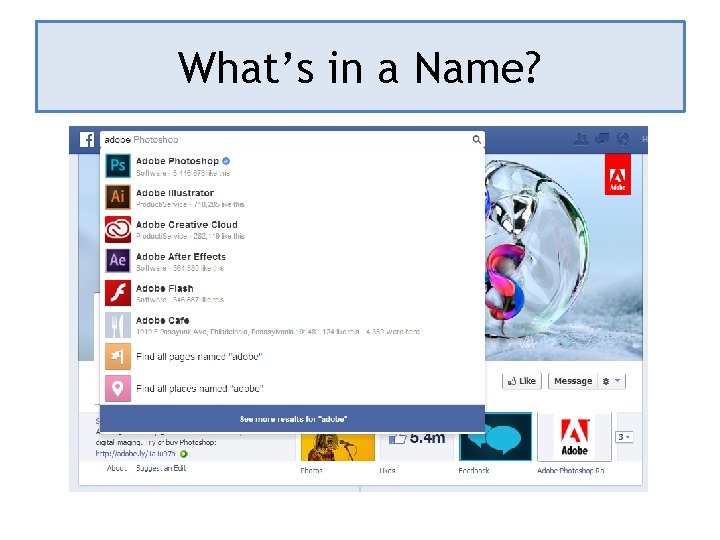Click the orange pages flag icon
This screenshot has height=540, width=720.
[118, 356]
